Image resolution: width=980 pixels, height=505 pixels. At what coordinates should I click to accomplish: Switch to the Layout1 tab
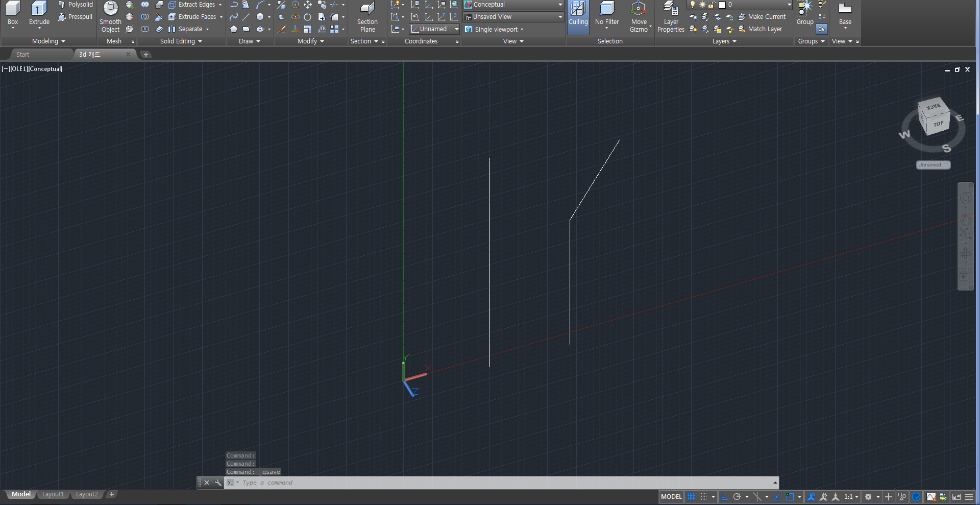[x=53, y=494]
